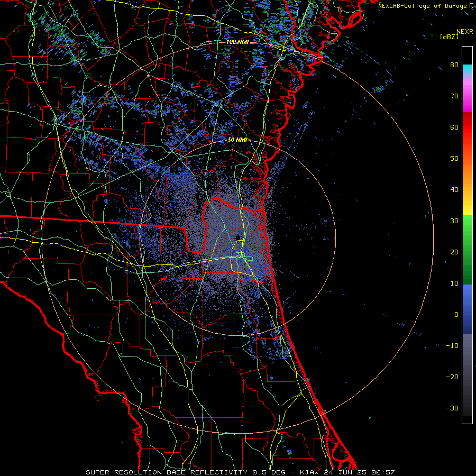Click the blue section of the color bar
Viewport: 476px width, 476px height.
coord(467,309)
